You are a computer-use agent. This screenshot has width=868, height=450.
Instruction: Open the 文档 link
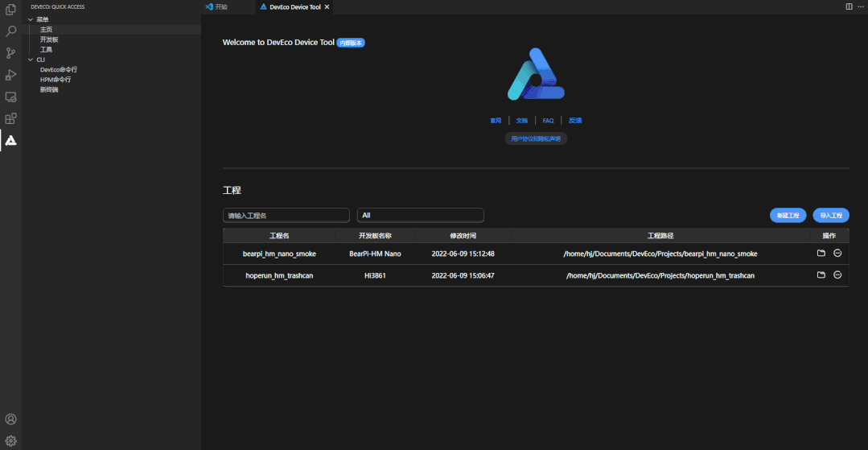click(x=522, y=120)
